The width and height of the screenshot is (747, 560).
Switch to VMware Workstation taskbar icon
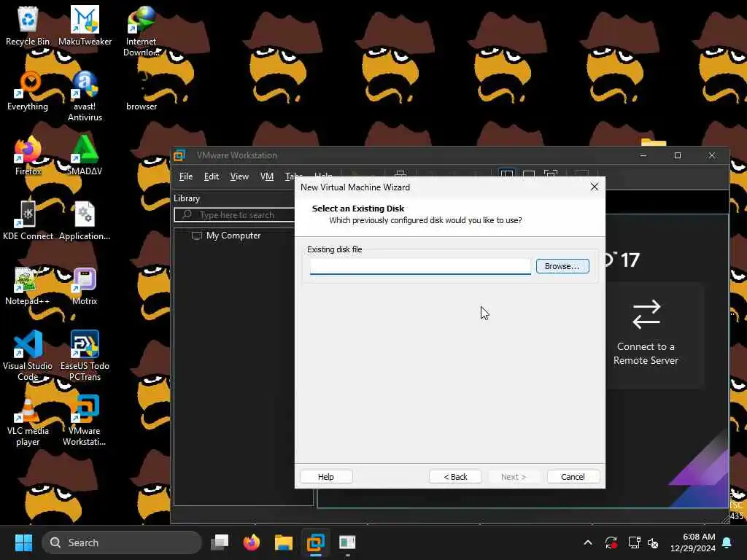click(x=315, y=542)
